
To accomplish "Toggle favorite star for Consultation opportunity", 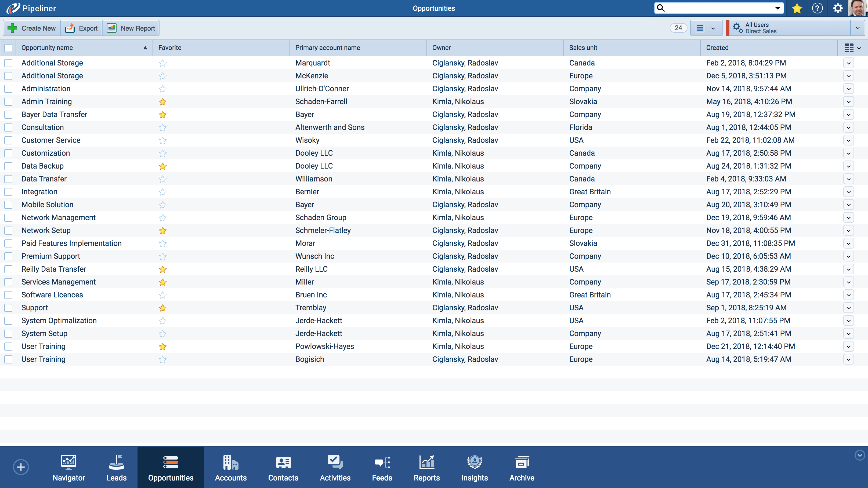I will point(163,128).
